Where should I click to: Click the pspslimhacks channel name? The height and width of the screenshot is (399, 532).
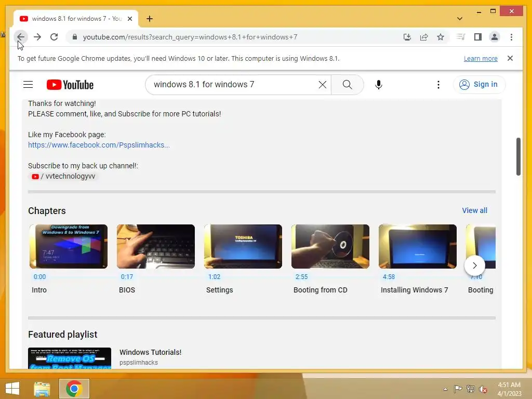click(138, 362)
